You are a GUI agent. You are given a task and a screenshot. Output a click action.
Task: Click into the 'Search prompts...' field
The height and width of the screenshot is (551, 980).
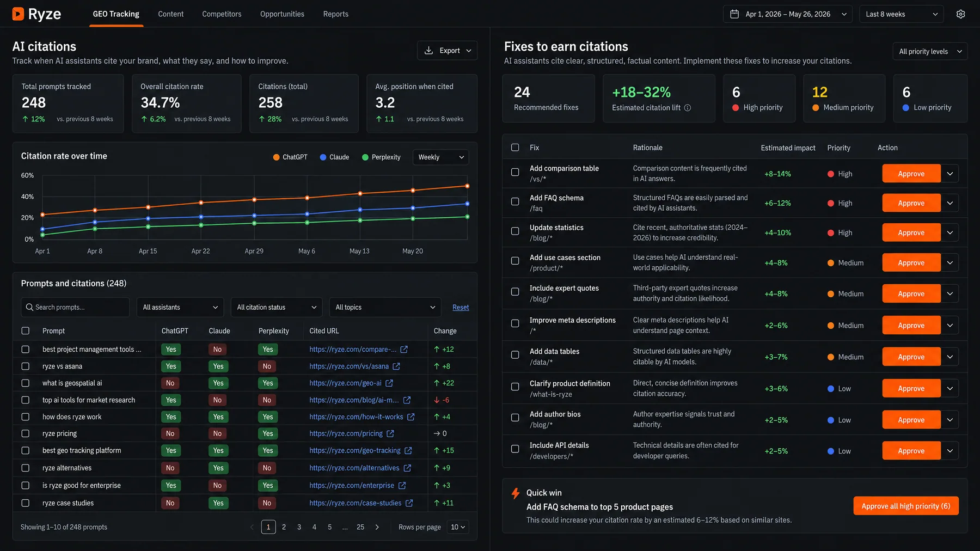coord(75,307)
